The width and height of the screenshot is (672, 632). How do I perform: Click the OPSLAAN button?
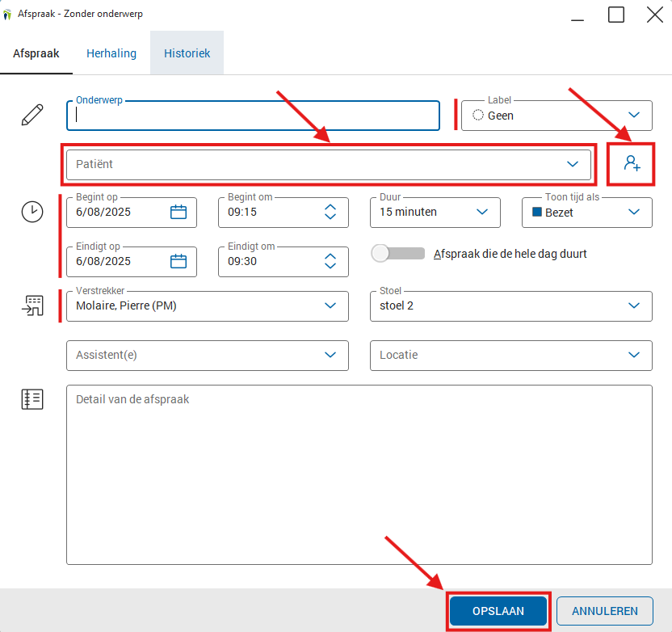tap(498, 611)
